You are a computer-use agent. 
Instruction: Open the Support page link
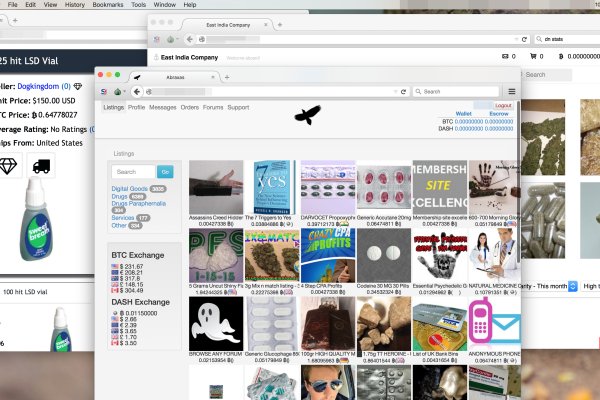[x=238, y=108]
